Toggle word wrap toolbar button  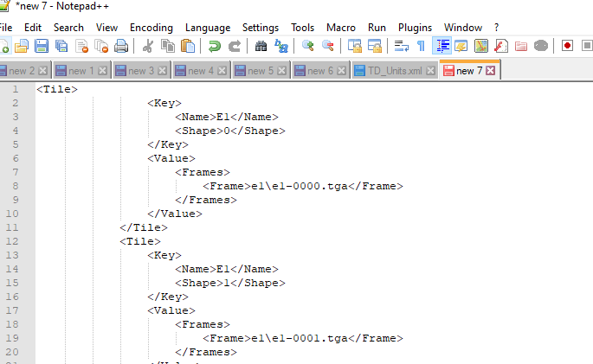(402, 46)
